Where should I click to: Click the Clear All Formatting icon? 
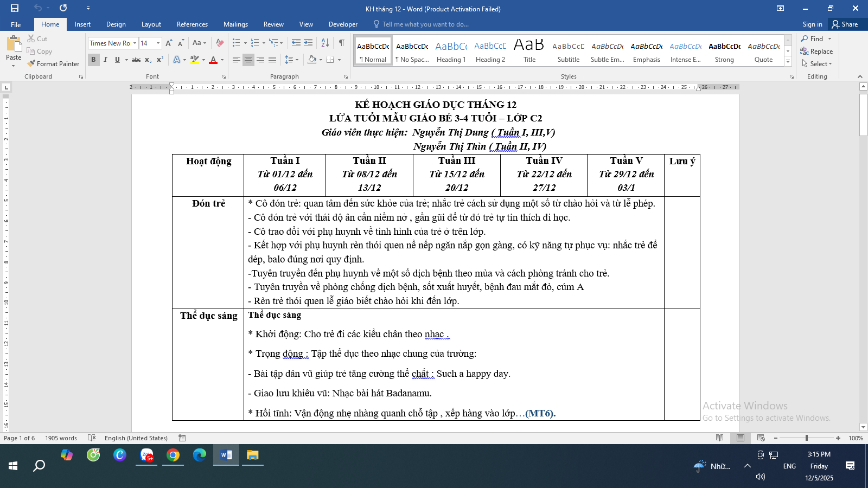pyautogui.click(x=220, y=43)
